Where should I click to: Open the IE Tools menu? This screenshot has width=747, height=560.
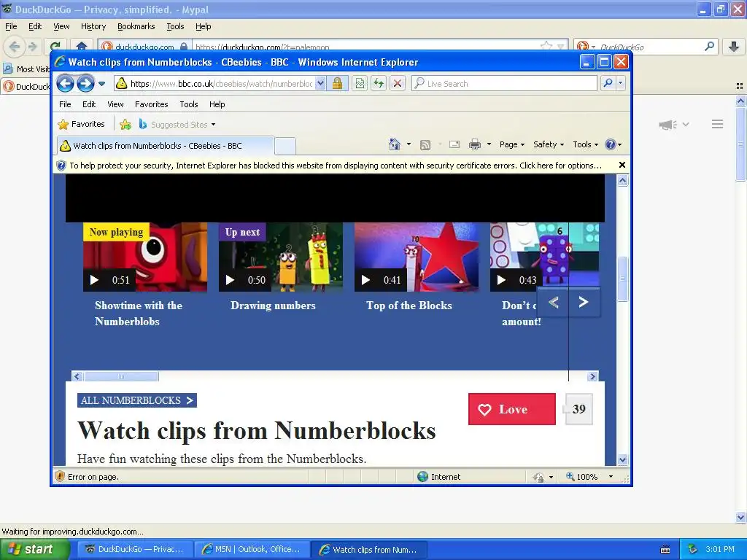[x=189, y=104]
